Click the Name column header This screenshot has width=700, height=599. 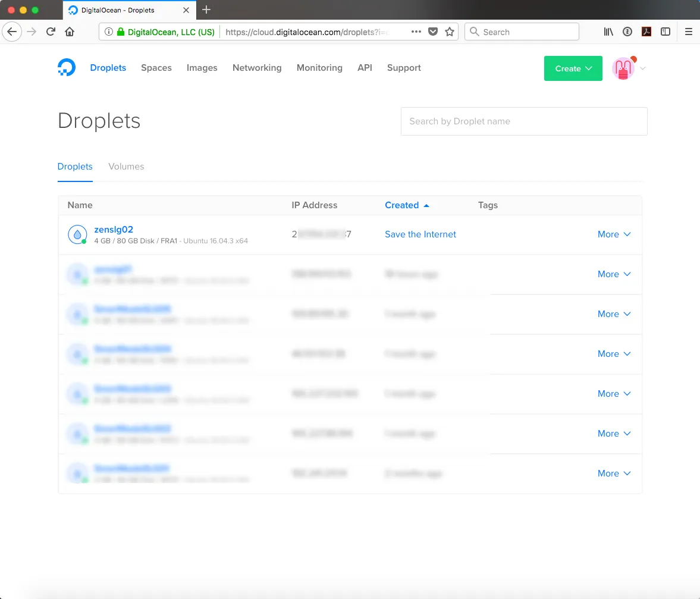pyautogui.click(x=80, y=205)
